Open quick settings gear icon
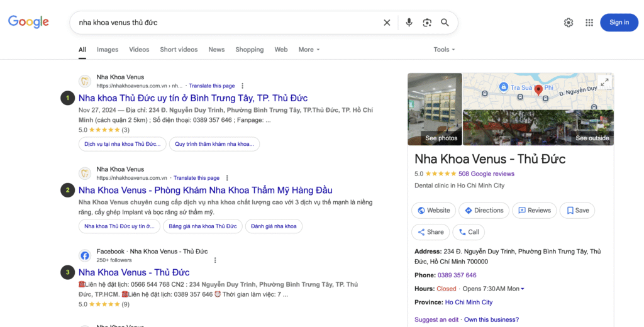Viewport: 644px width, 327px height. [569, 23]
